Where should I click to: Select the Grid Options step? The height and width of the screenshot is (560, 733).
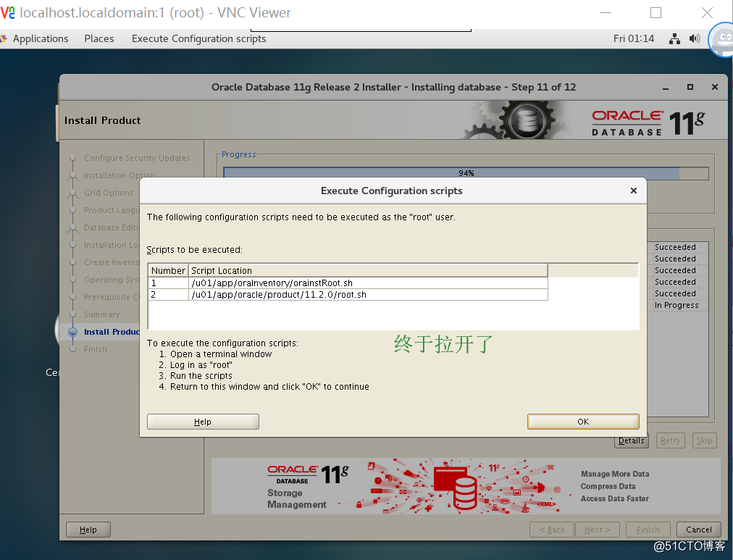109,193
